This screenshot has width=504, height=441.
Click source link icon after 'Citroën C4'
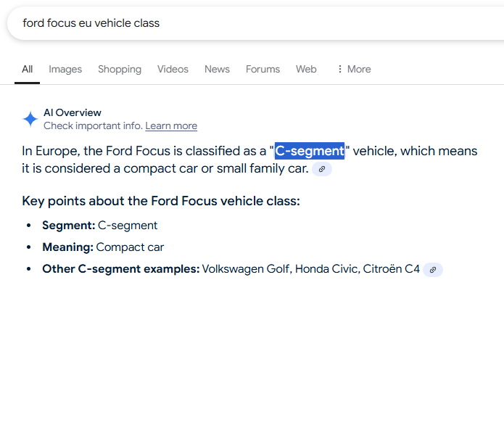[433, 270]
